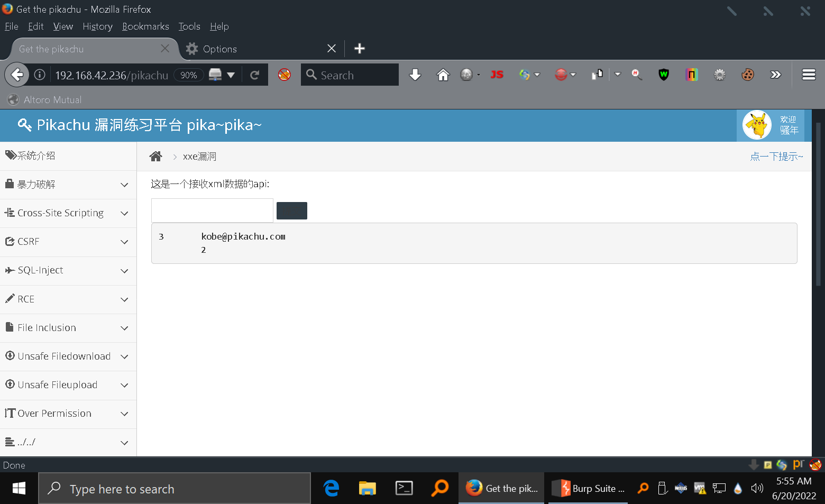Click the green W shield icon
The height and width of the screenshot is (504, 825).
pyautogui.click(x=664, y=75)
